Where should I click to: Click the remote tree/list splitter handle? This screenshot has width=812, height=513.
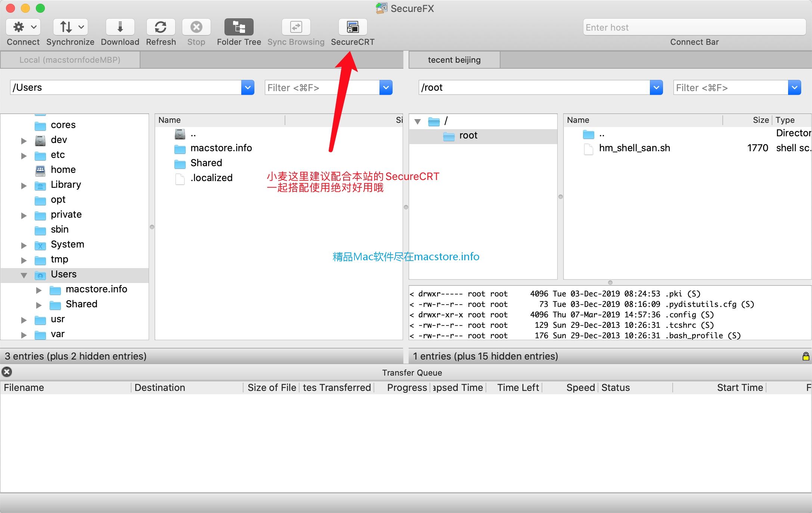pos(560,197)
